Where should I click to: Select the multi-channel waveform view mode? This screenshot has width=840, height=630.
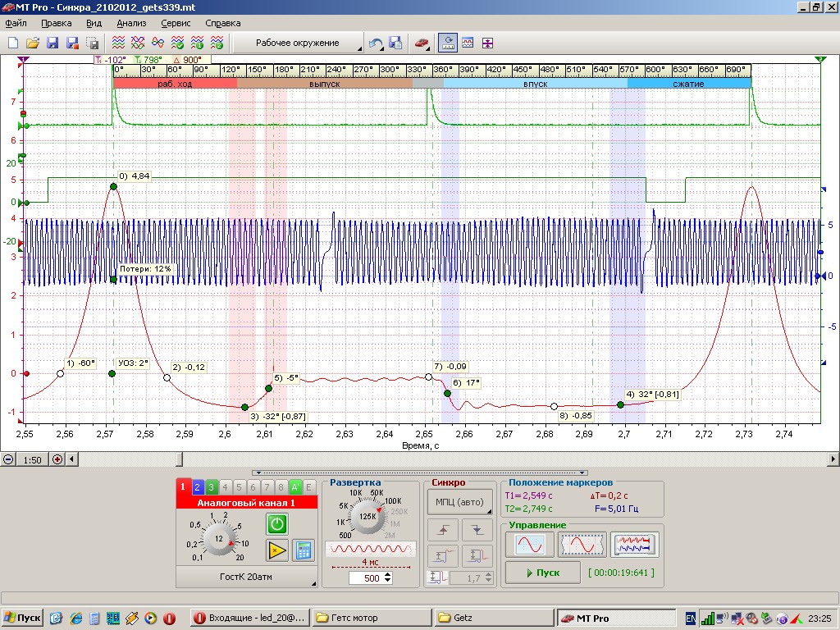tap(634, 544)
